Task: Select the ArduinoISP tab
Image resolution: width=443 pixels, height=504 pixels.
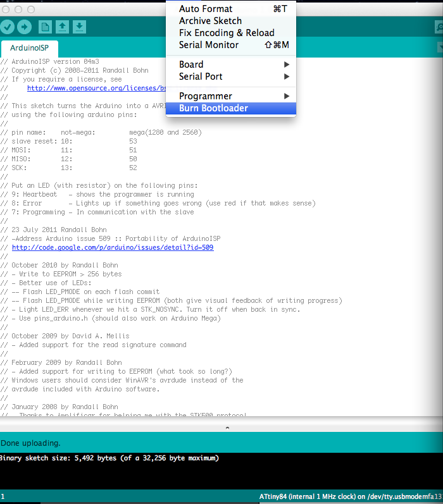Action: point(29,48)
